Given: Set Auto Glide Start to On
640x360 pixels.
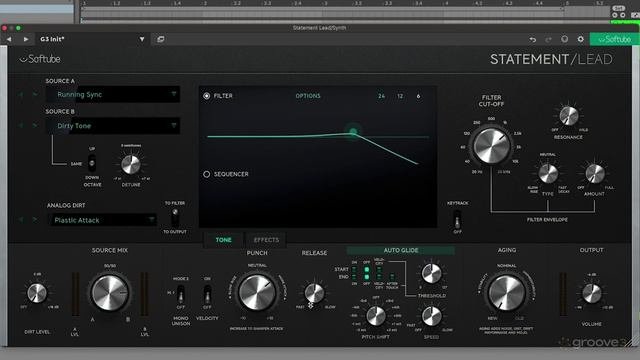Looking at the screenshot, I should (354, 270).
